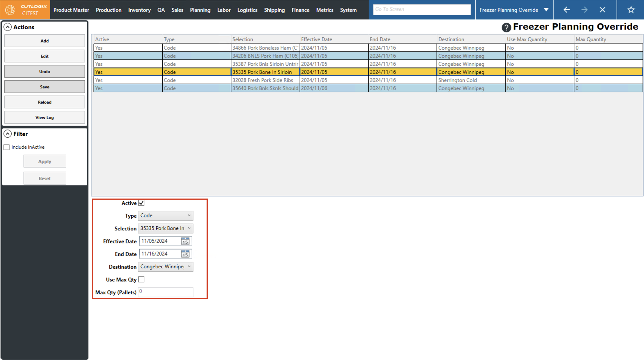Open the Inventory menu
Image resolution: width=644 pixels, height=360 pixels.
(x=139, y=10)
